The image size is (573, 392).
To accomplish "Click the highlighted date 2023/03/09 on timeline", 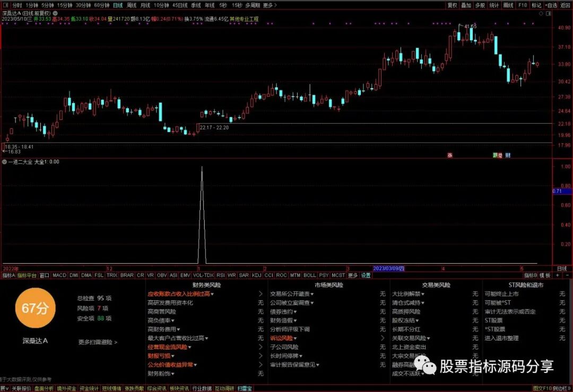I will (388, 268).
